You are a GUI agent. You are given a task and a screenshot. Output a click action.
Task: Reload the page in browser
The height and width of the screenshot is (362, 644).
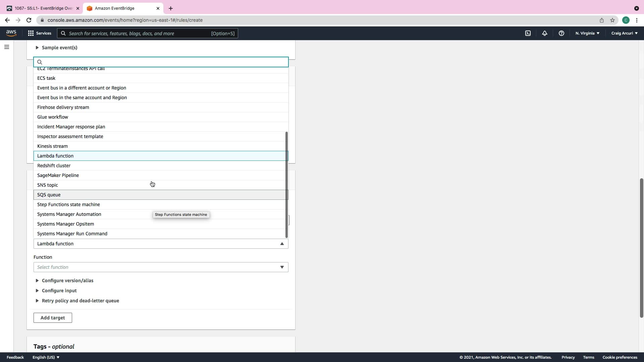click(29, 20)
